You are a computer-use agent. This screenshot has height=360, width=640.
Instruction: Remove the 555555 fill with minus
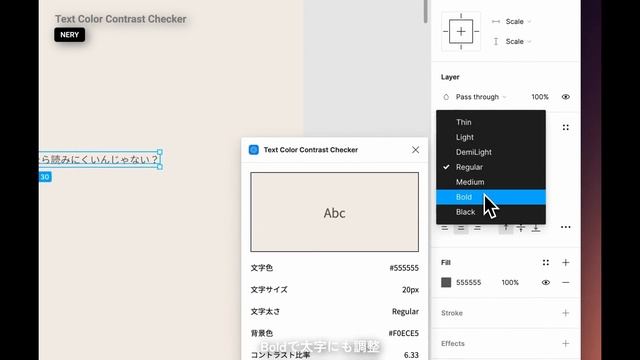(565, 282)
